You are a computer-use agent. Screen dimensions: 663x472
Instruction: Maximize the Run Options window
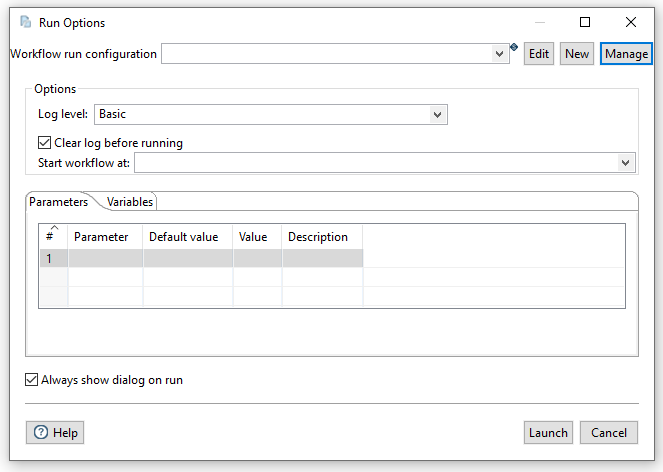click(585, 22)
